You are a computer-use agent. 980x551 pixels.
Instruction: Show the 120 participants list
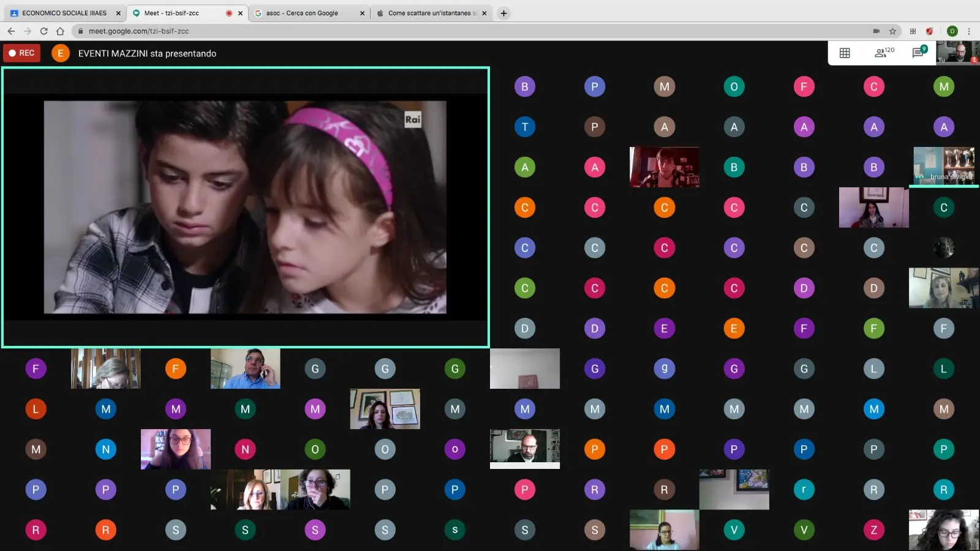tap(883, 53)
